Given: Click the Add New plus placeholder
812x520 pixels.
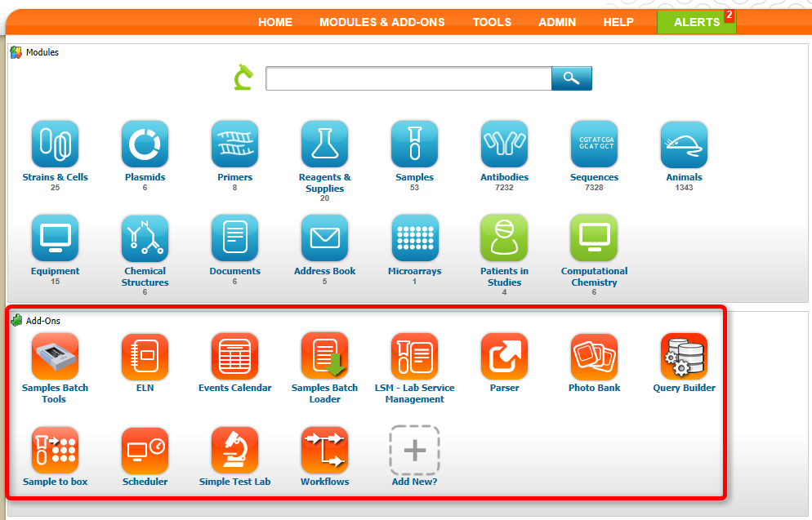Looking at the screenshot, I should [x=414, y=450].
